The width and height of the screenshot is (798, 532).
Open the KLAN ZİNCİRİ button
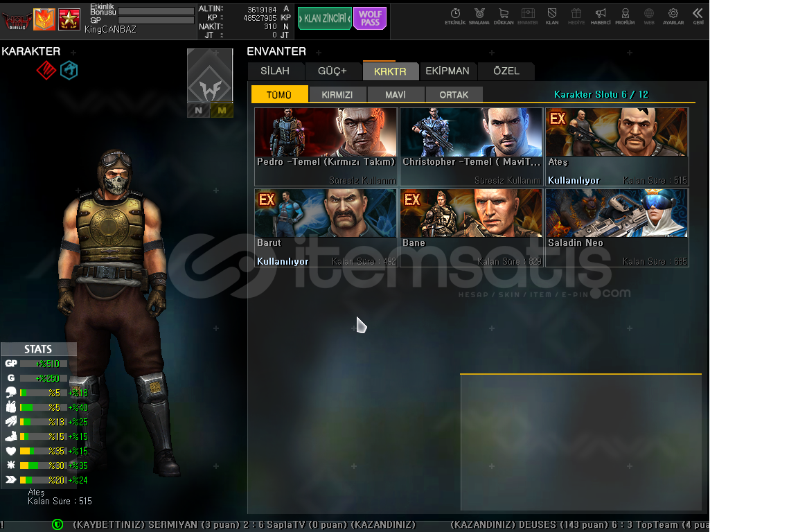point(325,18)
